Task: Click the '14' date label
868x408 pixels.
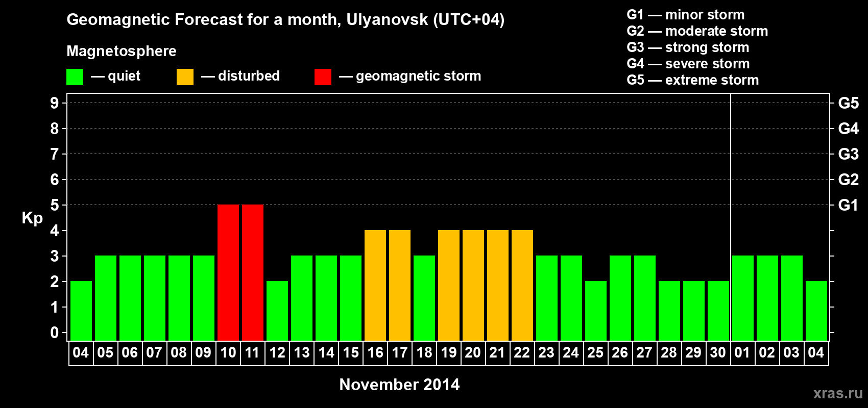Action: (x=326, y=353)
